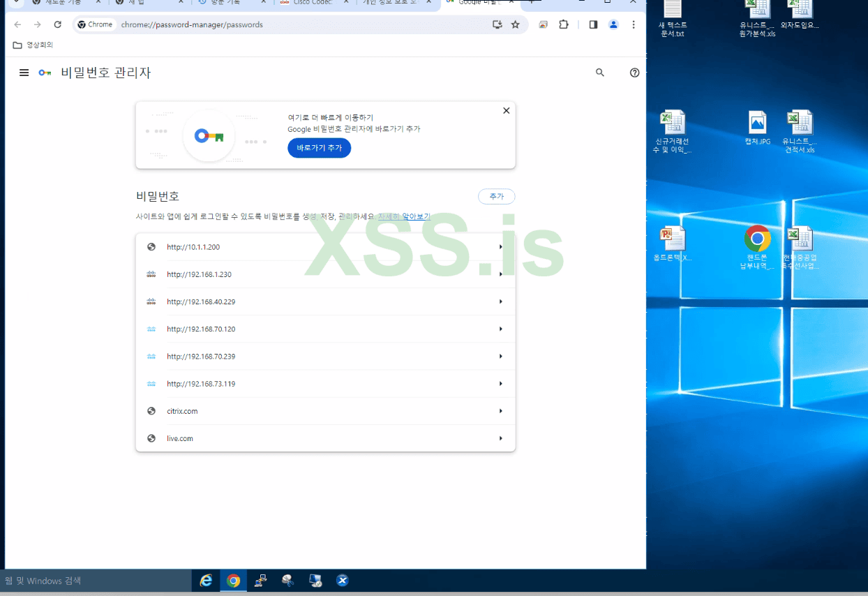
Task: Expand arrow for http://10.1.1.200 row
Action: click(501, 247)
